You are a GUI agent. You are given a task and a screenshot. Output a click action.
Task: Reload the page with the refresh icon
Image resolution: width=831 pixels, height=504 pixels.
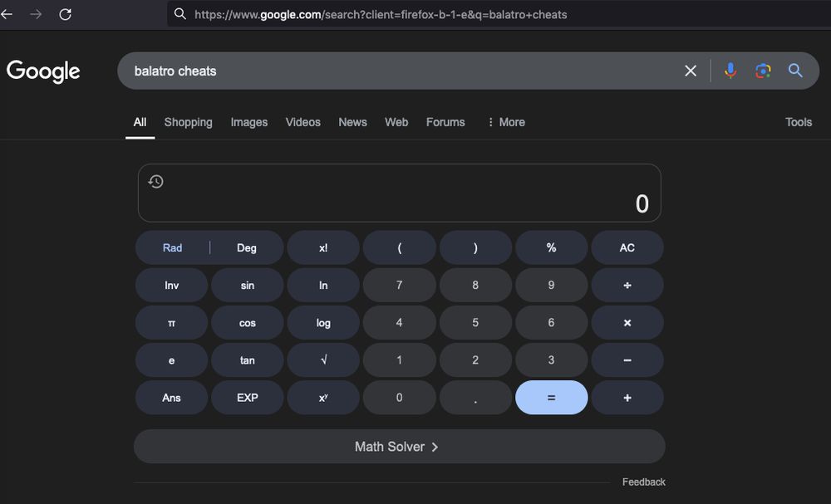(x=65, y=14)
